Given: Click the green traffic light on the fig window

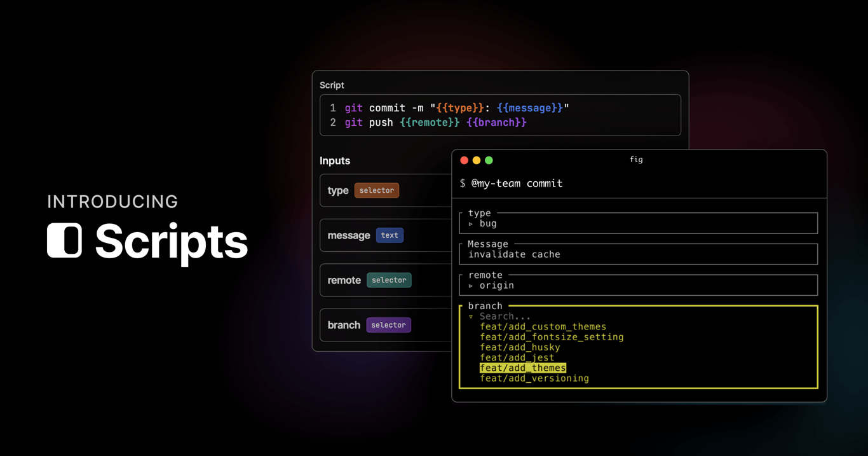Looking at the screenshot, I should [x=489, y=160].
